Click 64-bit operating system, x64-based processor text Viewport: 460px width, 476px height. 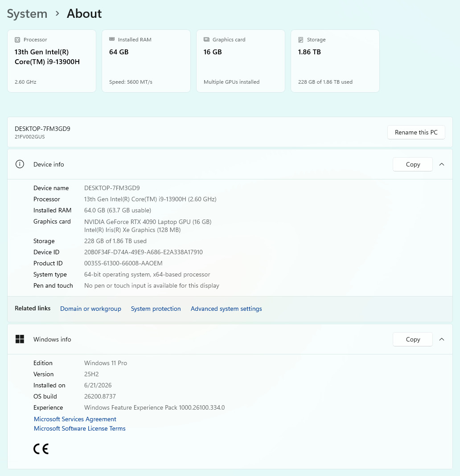(147, 274)
